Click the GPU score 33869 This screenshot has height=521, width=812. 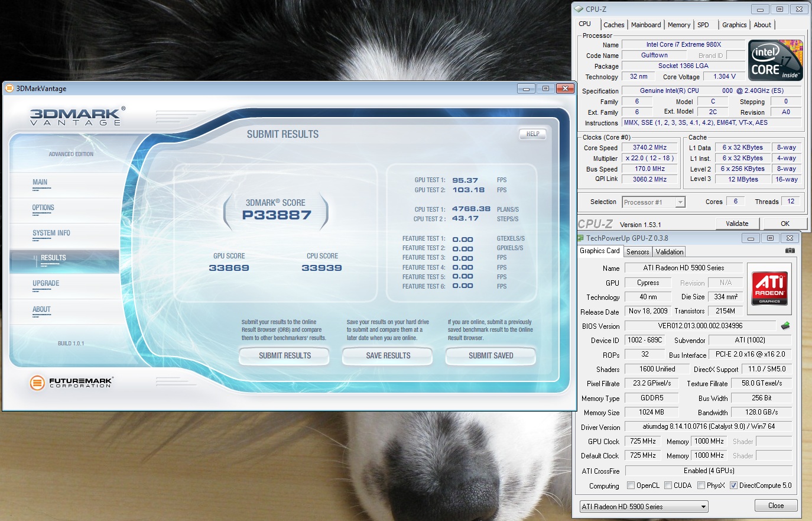(229, 268)
